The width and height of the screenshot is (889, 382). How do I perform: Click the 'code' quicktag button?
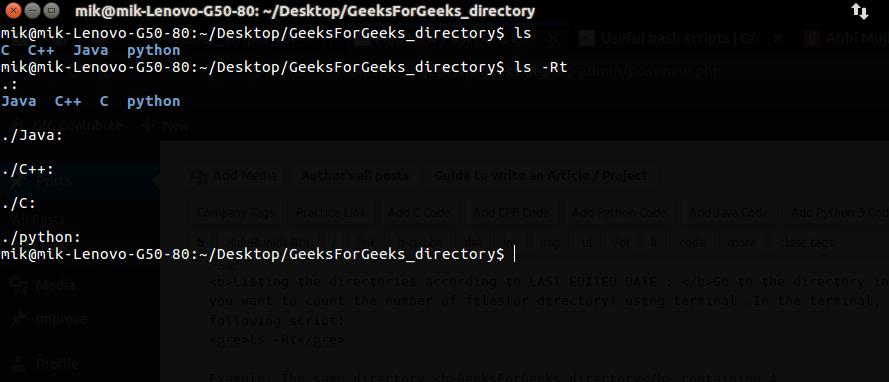click(692, 243)
